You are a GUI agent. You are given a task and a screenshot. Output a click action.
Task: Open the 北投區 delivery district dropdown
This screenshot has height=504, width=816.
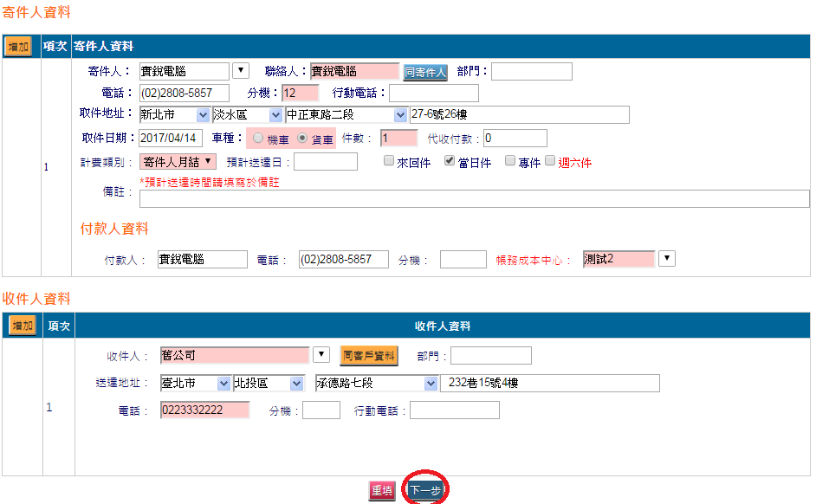point(296,384)
